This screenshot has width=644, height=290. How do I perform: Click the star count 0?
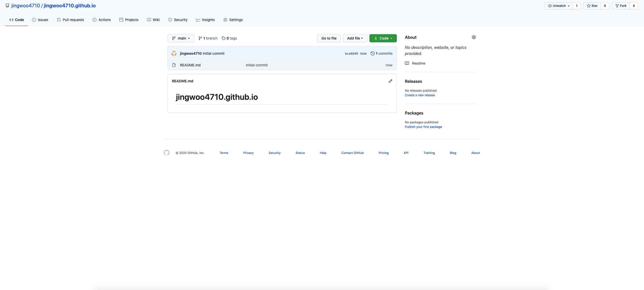[605, 6]
